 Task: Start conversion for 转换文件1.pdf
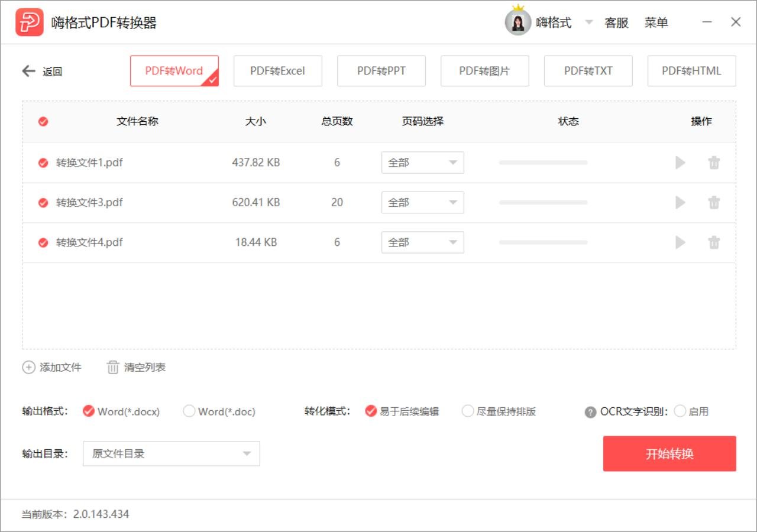(680, 163)
